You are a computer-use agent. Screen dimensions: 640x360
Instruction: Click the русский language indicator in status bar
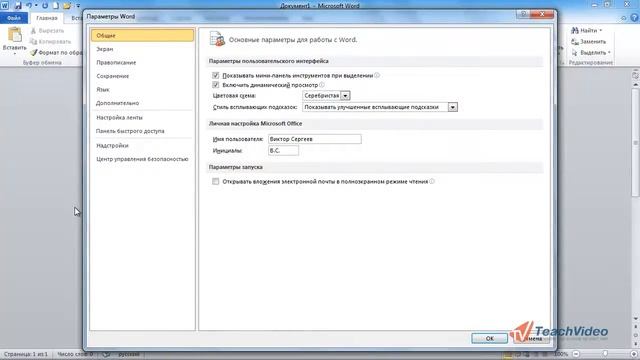(x=129, y=354)
